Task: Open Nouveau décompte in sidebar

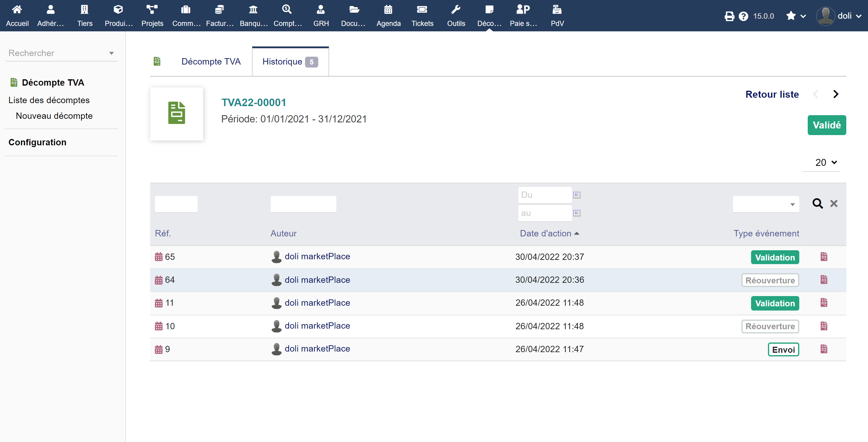Action: pyautogui.click(x=54, y=116)
